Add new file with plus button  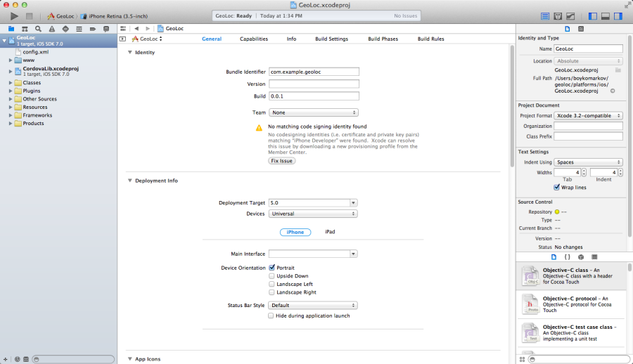5,359
